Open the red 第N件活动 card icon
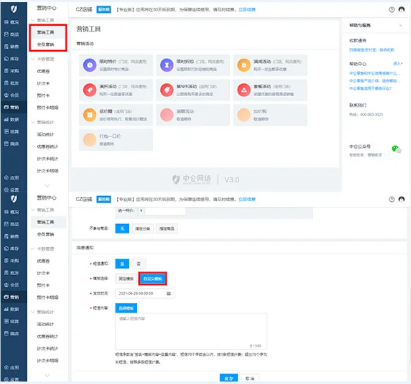 [x=167, y=90]
